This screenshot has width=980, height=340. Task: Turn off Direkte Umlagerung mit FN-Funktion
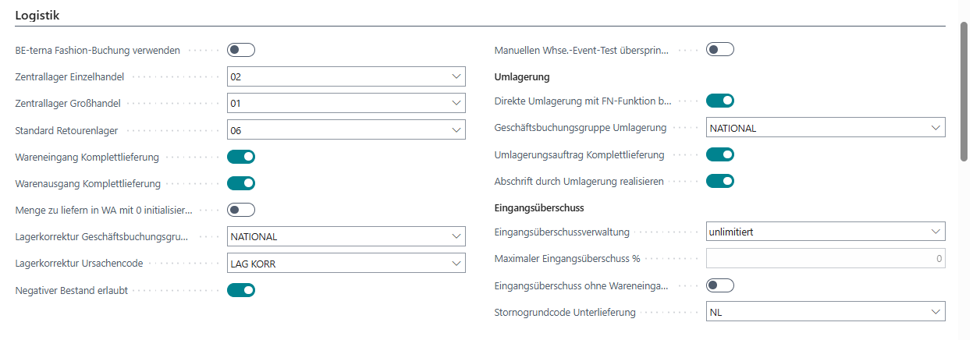click(720, 101)
